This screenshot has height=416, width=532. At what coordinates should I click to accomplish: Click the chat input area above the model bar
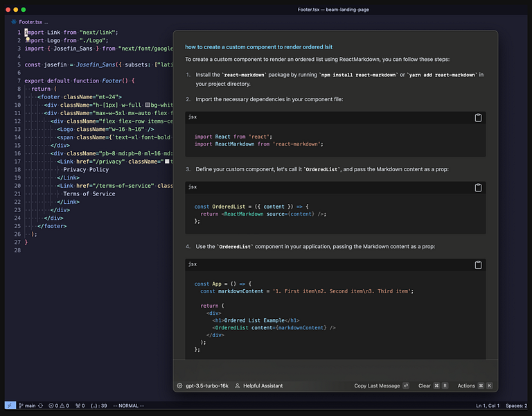tap(335, 370)
